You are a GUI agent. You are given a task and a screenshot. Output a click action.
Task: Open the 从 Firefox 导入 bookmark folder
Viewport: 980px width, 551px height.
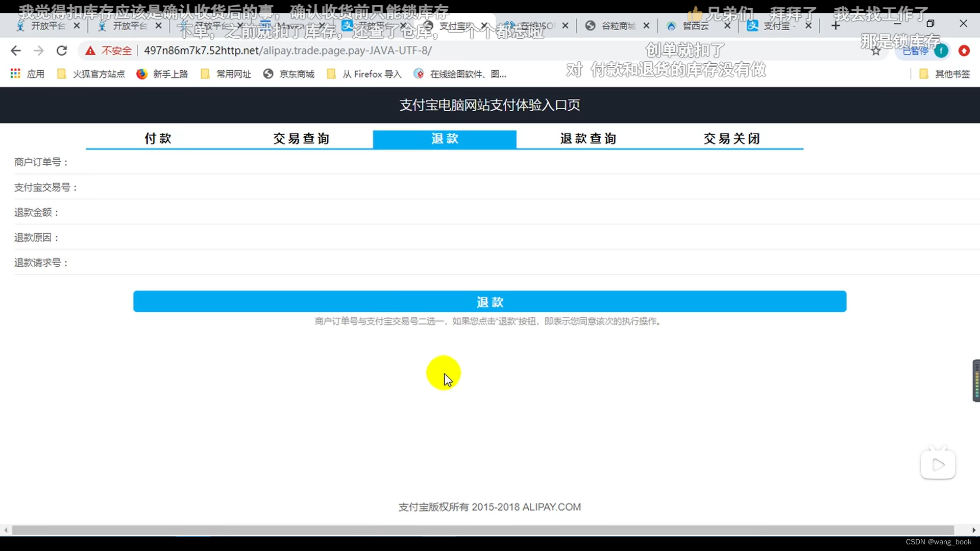[x=364, y=74]
